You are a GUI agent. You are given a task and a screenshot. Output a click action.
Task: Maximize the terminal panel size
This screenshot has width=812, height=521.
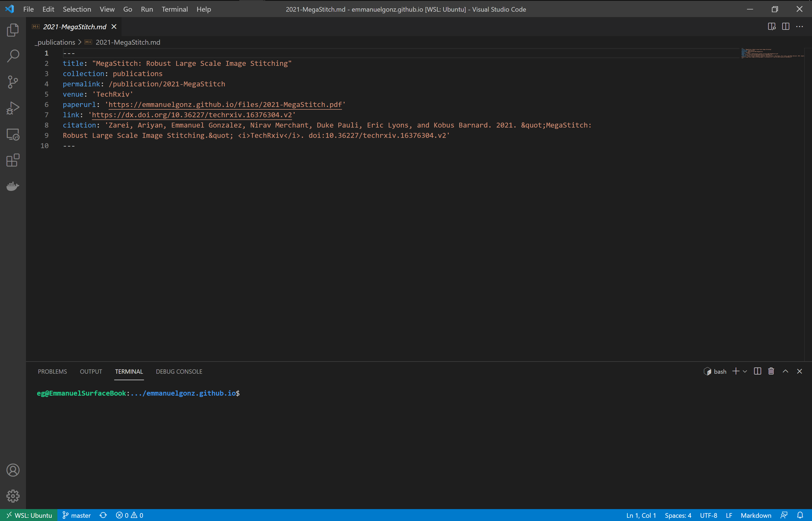(785, 372)
